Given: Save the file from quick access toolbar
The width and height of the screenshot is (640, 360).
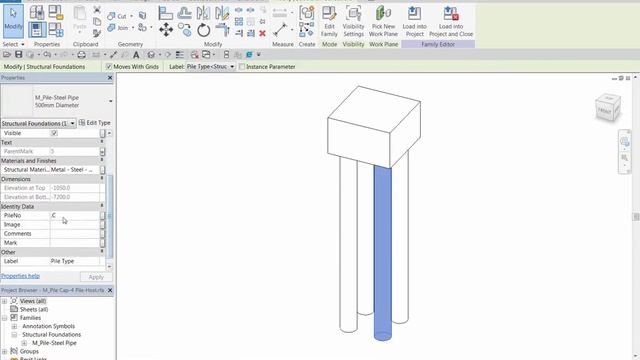Looking at the screenshot, I should (19, 55).
